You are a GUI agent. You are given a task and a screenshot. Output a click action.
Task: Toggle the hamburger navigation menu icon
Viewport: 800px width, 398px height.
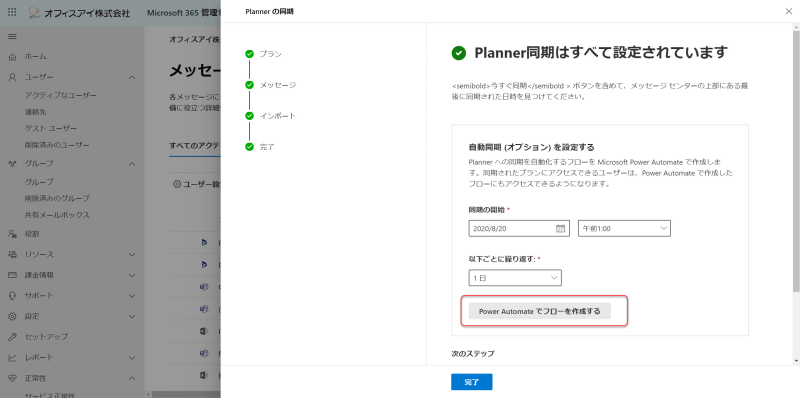tap(12, 37)
